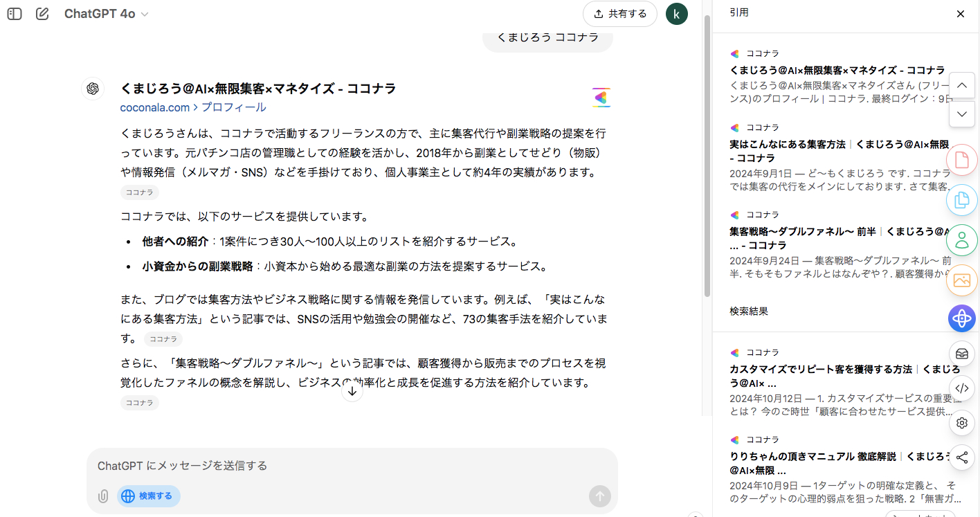Click the ChatGPT logo beside the response

point(93,89)
